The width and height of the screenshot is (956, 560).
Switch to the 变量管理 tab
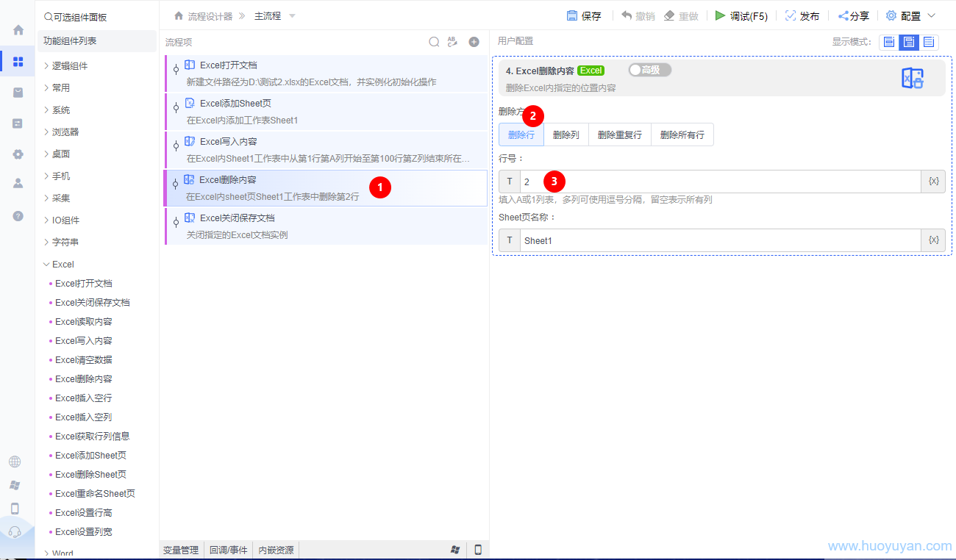tap(180, 549)
